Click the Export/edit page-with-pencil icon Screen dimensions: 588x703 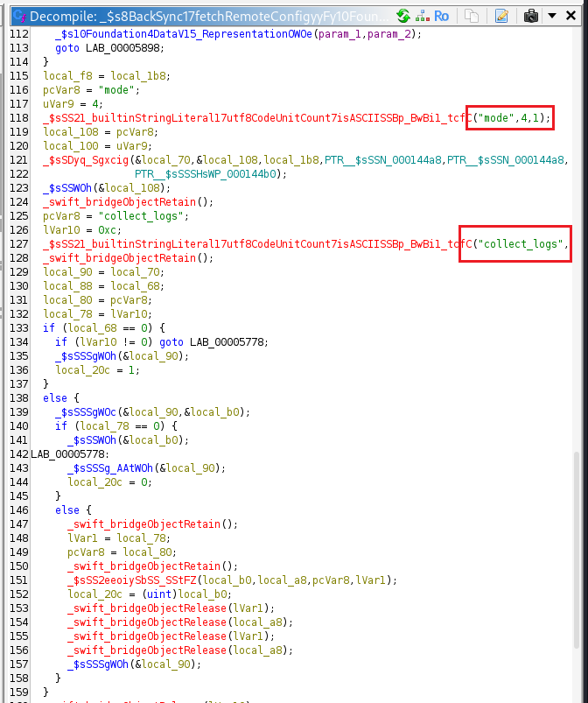501,16
